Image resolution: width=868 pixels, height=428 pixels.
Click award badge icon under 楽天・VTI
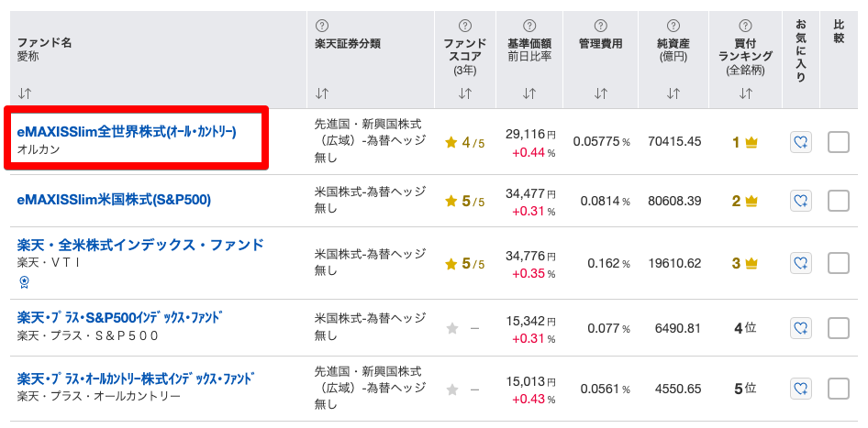click(25, 282)
